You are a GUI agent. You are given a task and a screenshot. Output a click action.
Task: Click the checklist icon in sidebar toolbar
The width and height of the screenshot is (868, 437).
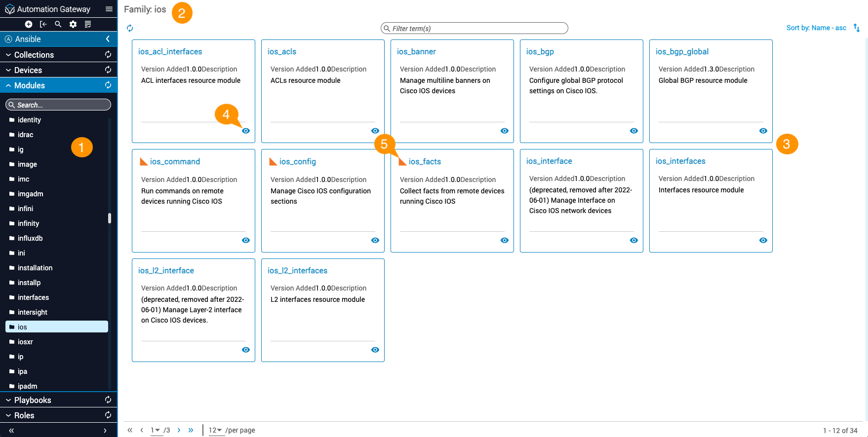(88, 24)
